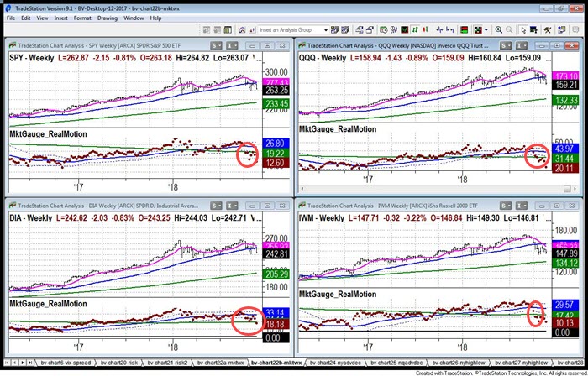Screen dimensions: 588x376
Task: Switch to the bv-chart21-risk2 tab
Action: [168, 363]
